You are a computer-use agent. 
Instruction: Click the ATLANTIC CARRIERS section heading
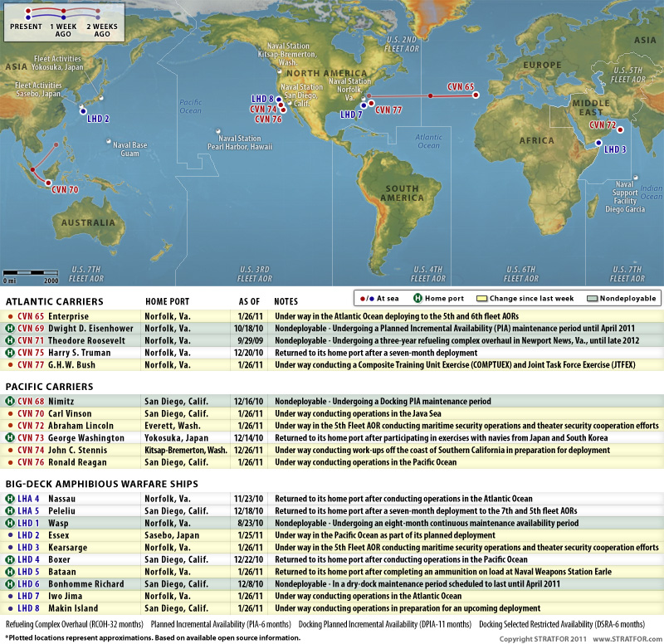[54, 301]
